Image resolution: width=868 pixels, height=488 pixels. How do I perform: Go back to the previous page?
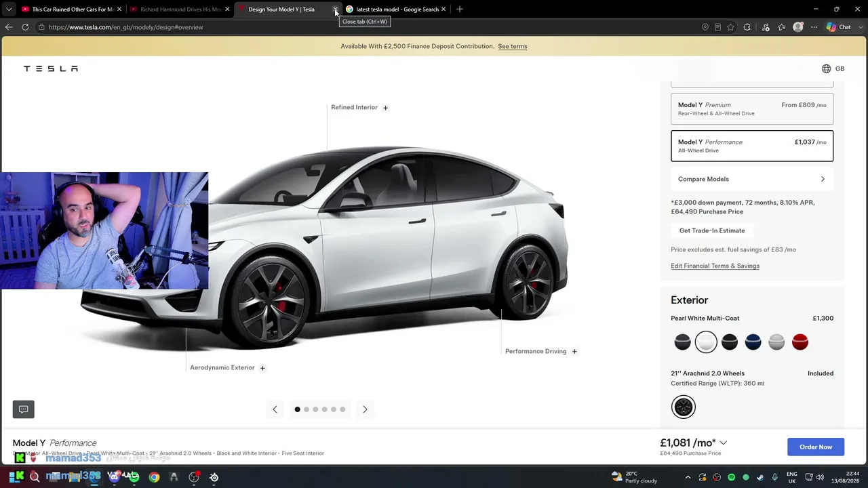[9, 27]
